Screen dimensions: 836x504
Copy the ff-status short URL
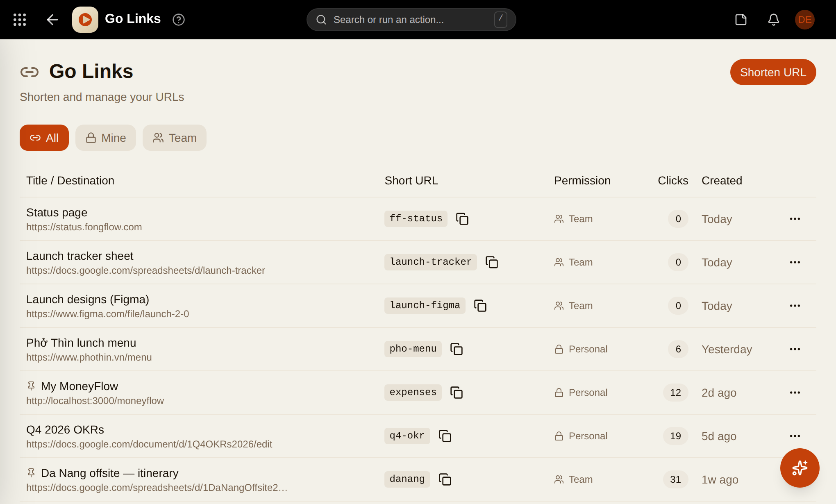tap(462, 219)
